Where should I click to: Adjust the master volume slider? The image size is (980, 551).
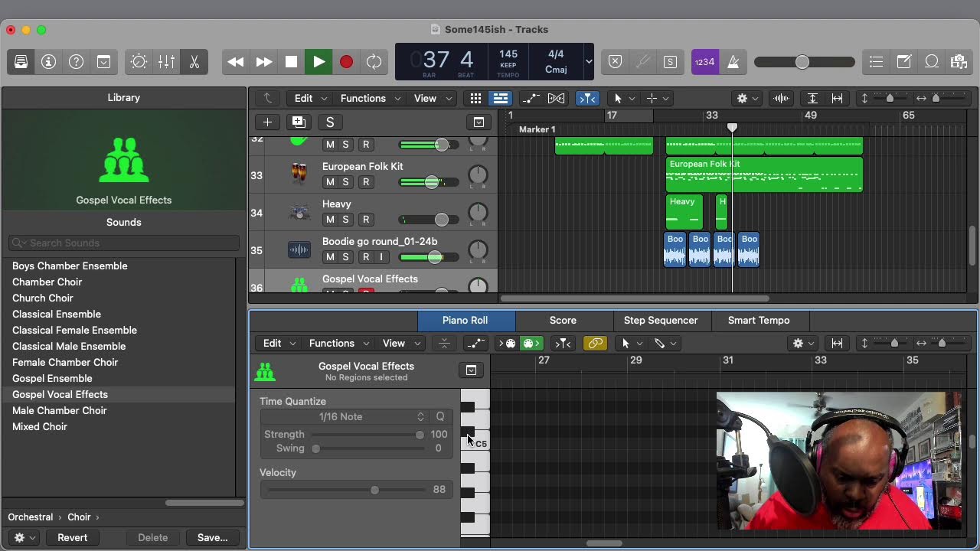(804, 62)
